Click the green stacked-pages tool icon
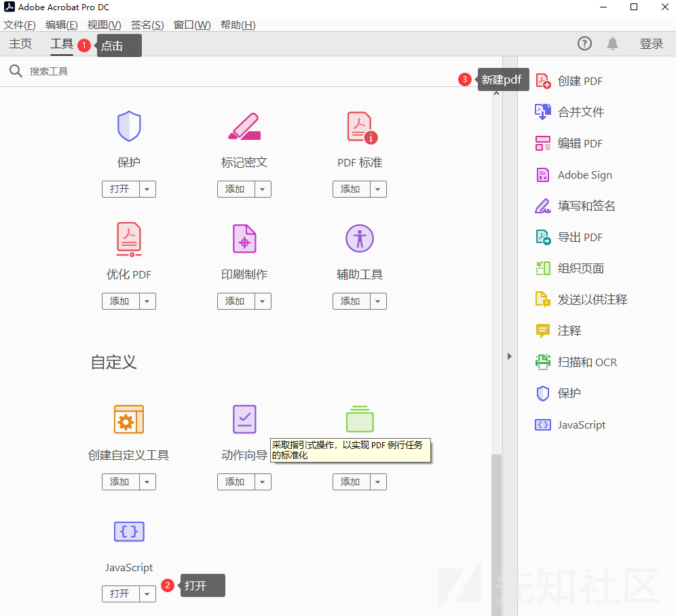 (x=360, y=419)
